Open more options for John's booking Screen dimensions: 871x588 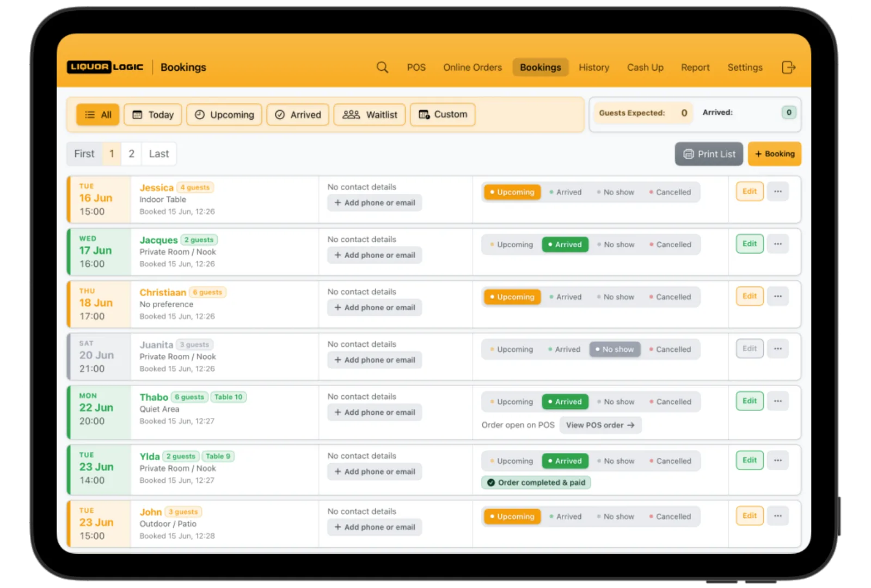[x=778, y=516]
